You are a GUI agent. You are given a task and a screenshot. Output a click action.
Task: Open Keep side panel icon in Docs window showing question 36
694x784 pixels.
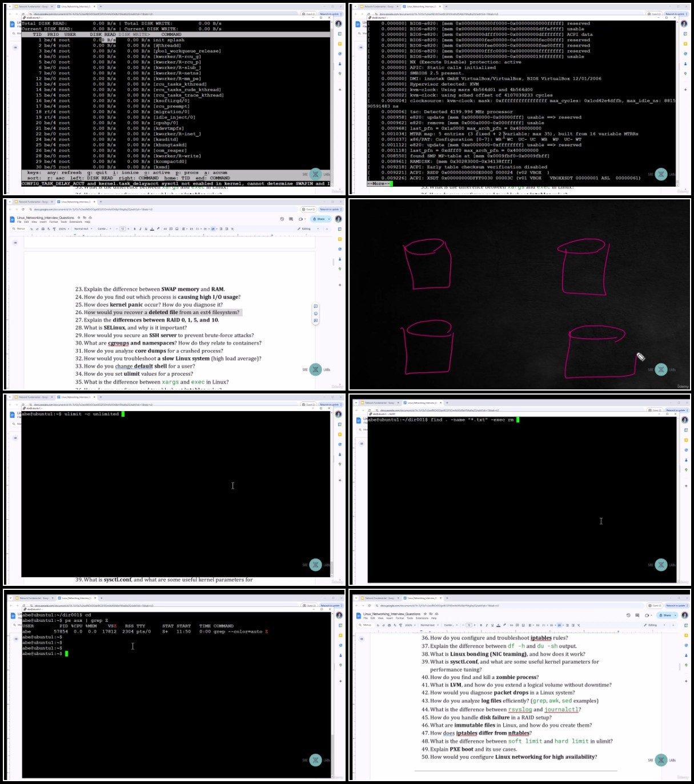(x=685, y=635)
